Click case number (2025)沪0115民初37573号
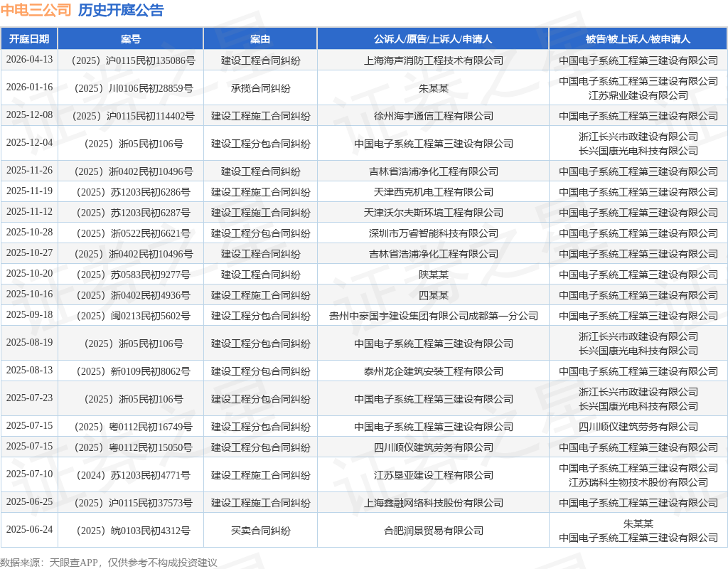The width and height of the screenshot is (728, 569). [131, 503]
